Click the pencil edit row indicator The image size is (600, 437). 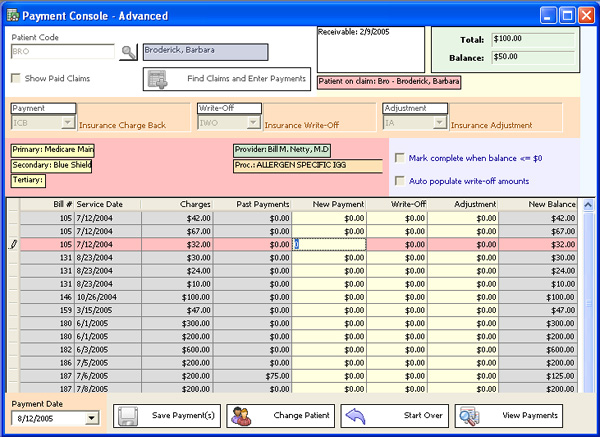pos(13,244)
